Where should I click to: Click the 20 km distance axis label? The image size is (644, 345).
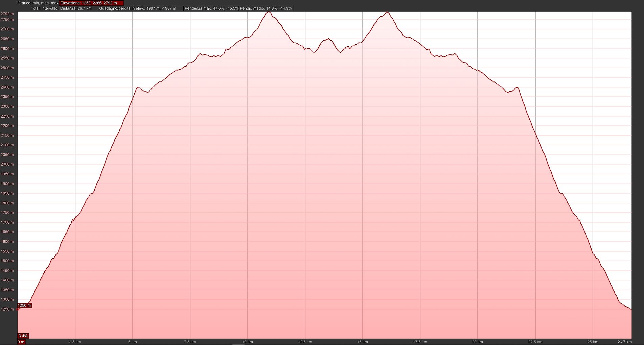tap(477, 342)
